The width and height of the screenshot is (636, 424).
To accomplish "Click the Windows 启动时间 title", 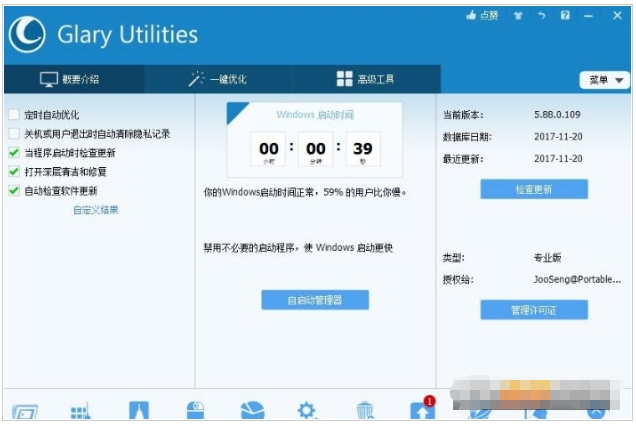I will (x=315, y=115).
